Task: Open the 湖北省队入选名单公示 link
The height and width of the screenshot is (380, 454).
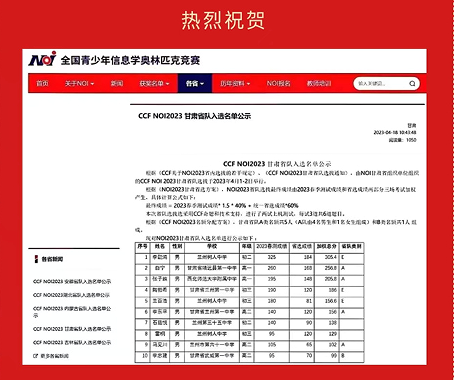Action: click(x=71, y=295)
